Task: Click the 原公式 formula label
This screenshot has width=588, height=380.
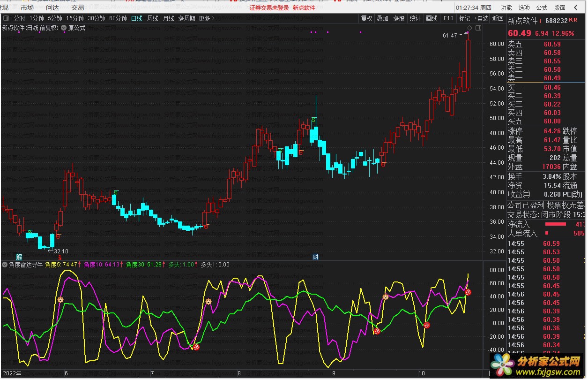Action: pos(77,28)
